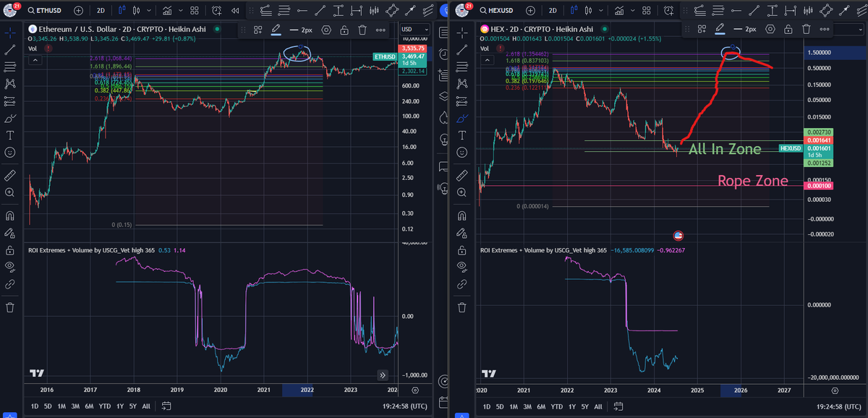The width and height of the screenshot is (868, 418).
Task: Expand the chart style dropdown on HEXUSD chart
Action: click(x=600, y=11)
